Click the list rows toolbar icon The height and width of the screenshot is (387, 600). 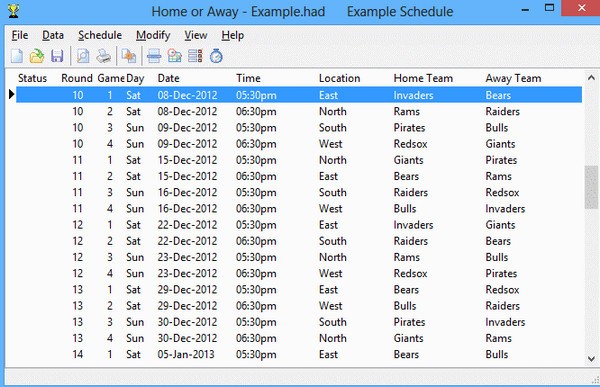point(195,56)
